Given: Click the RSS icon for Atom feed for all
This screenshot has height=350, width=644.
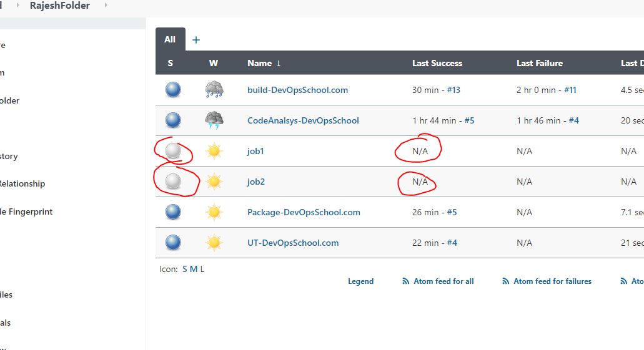Looking at the screenshot, I should [x=406, y=281].
